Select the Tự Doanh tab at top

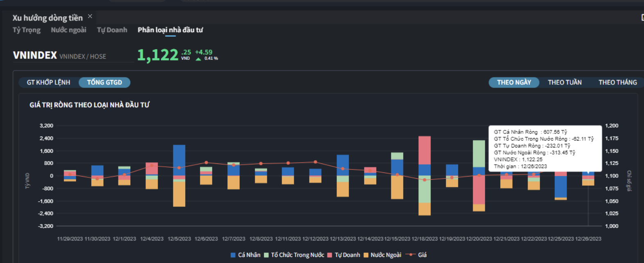pos(112,30)
